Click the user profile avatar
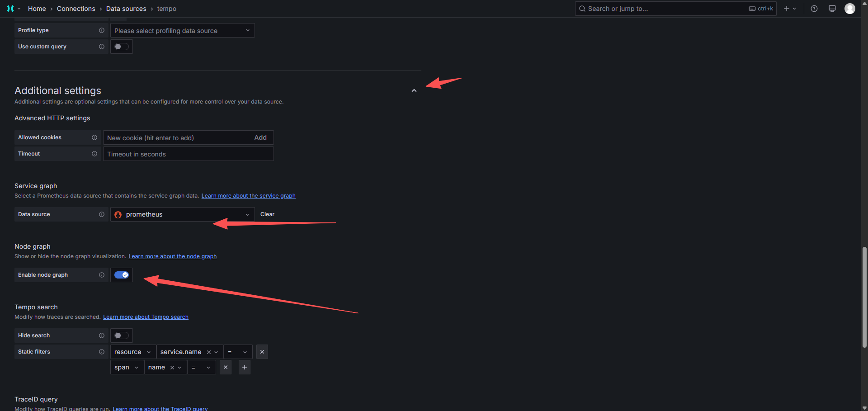 point(849,9)
